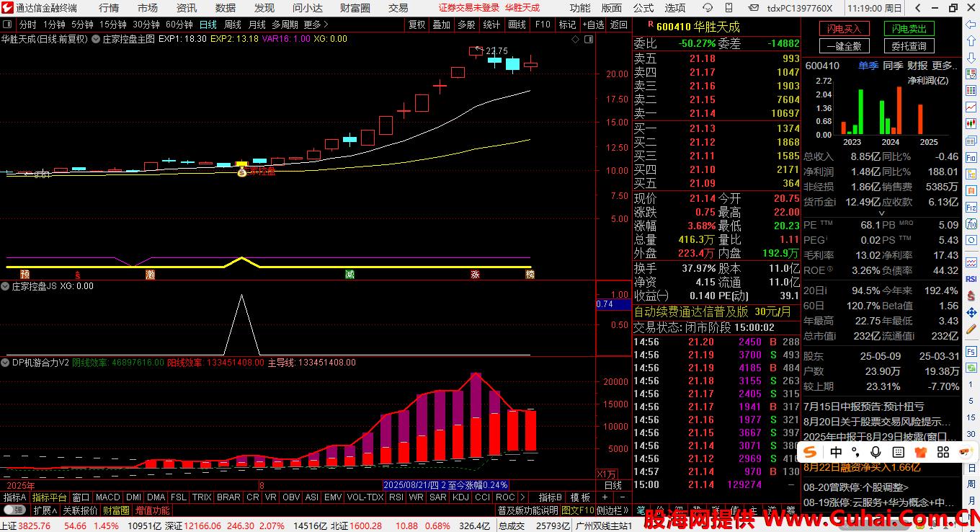Click the plus icon after 模板 tab
Image resolution: width=980 pixels, height=532 pixels.
click(x=604, y=497)
